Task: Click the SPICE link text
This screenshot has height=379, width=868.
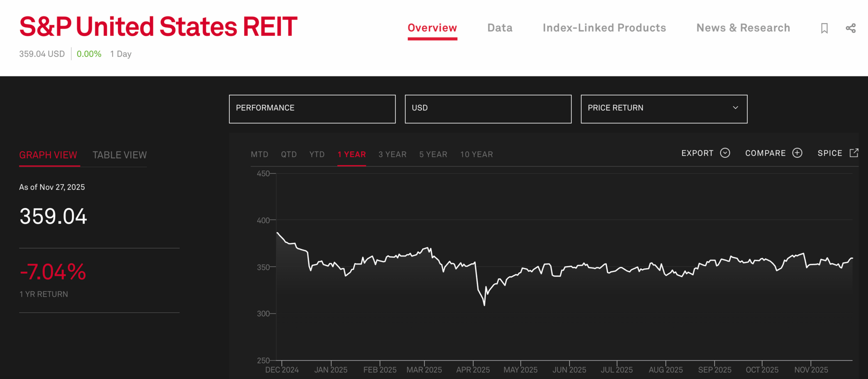Action: point(830,153)
